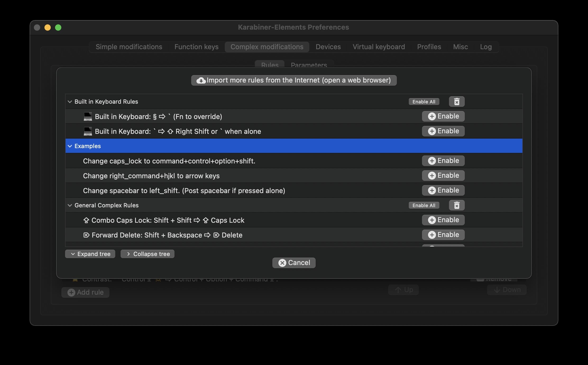Click the plus icon on Add rule
588x365 pixels.
point(71,292)
